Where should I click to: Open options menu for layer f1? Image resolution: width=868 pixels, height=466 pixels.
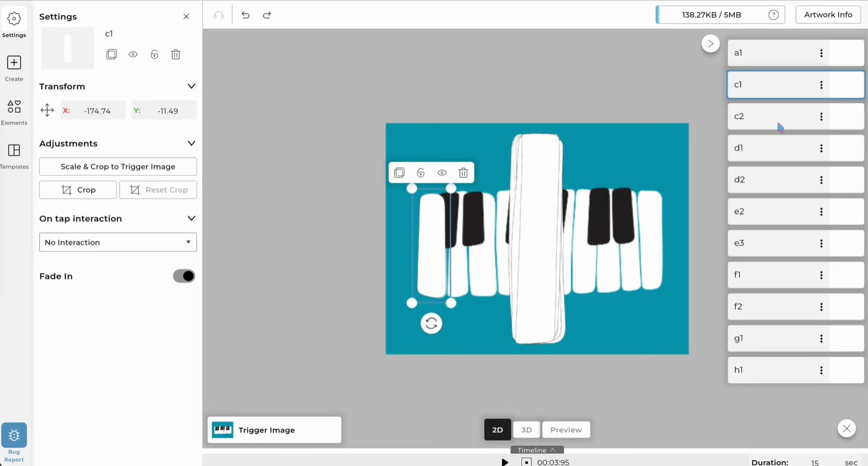[821, 275]
